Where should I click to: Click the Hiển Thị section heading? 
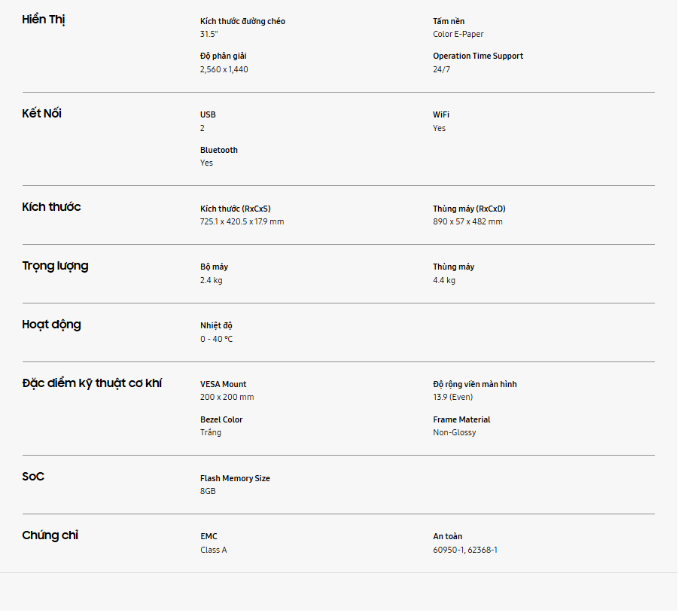pyautogui.click(x=44, y=20)
